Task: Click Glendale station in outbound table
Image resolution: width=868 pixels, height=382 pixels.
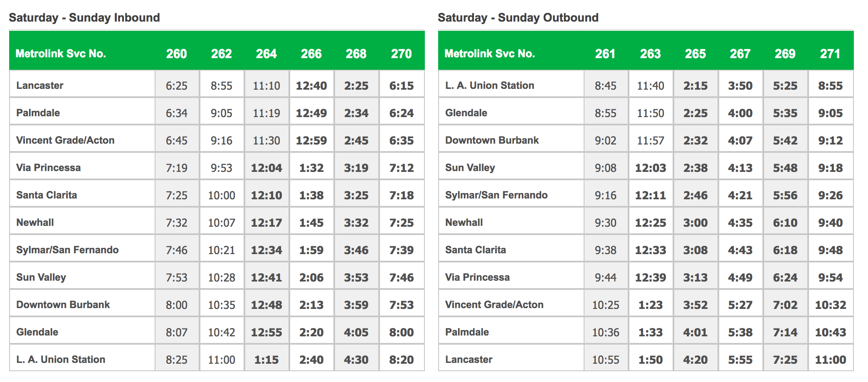Action: coord(466,113)
